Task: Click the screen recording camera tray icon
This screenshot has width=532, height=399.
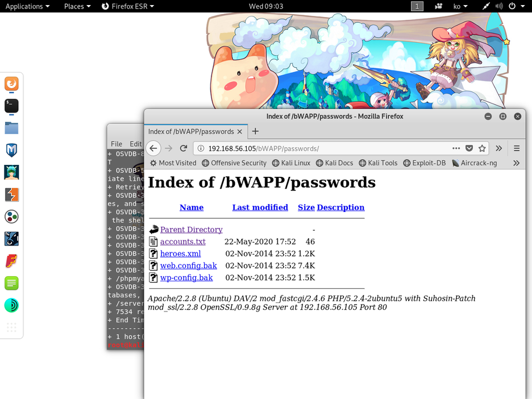Action: coord(439,6)
